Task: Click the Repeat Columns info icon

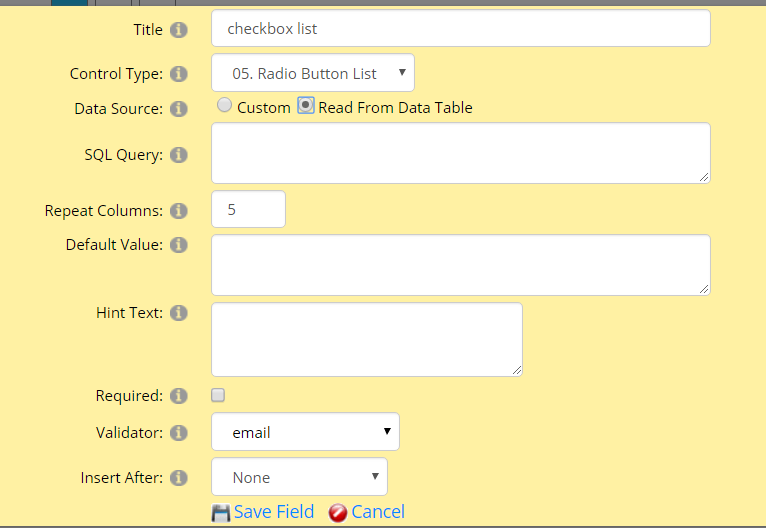Action: (179, 211)
